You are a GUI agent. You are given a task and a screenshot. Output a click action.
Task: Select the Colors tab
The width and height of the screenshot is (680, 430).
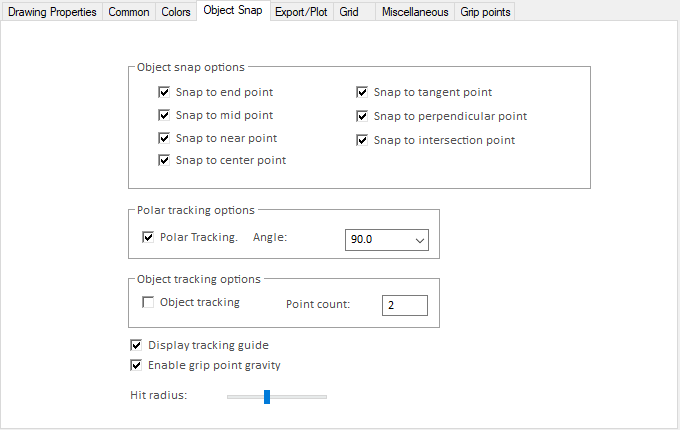[175, 12]
